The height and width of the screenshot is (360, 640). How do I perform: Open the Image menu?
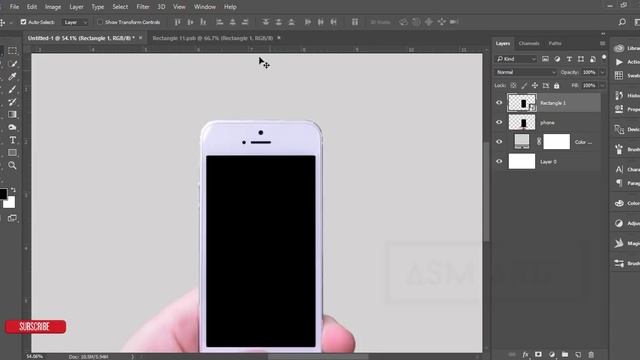(x=53, y=7)
